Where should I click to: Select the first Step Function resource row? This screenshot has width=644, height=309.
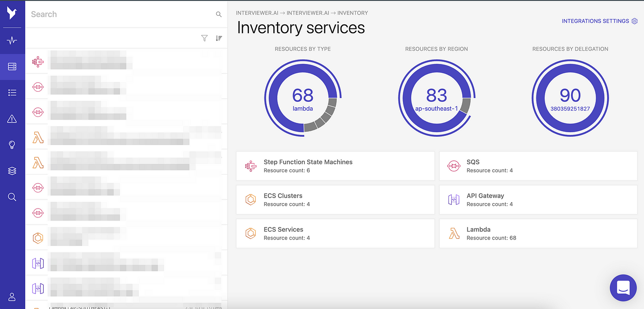[126, 61]
